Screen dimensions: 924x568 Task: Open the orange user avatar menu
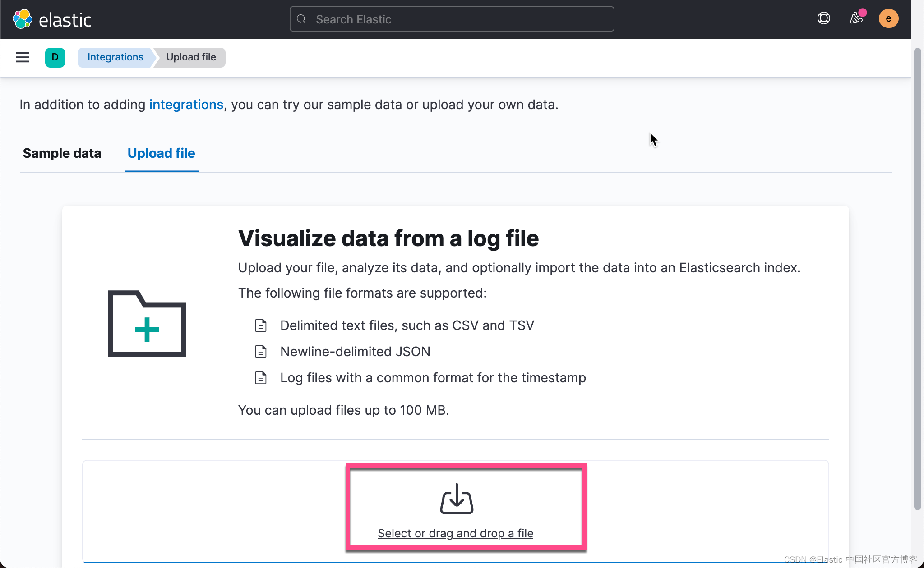click(888, 18)
